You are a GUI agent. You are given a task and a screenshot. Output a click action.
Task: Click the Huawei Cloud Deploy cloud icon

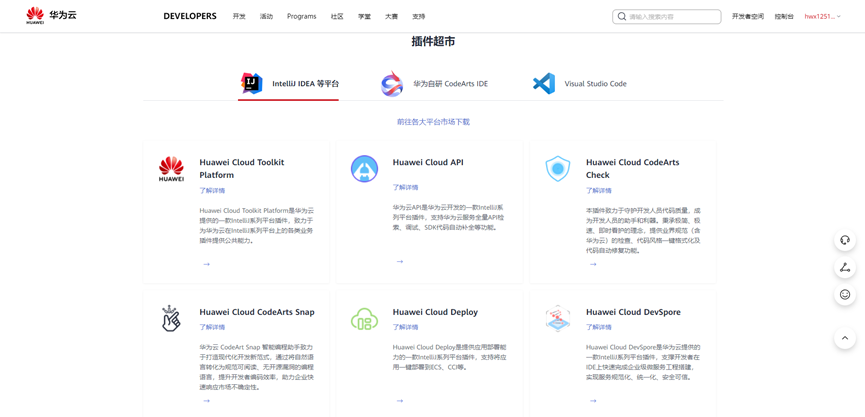[x=365, y=319]
